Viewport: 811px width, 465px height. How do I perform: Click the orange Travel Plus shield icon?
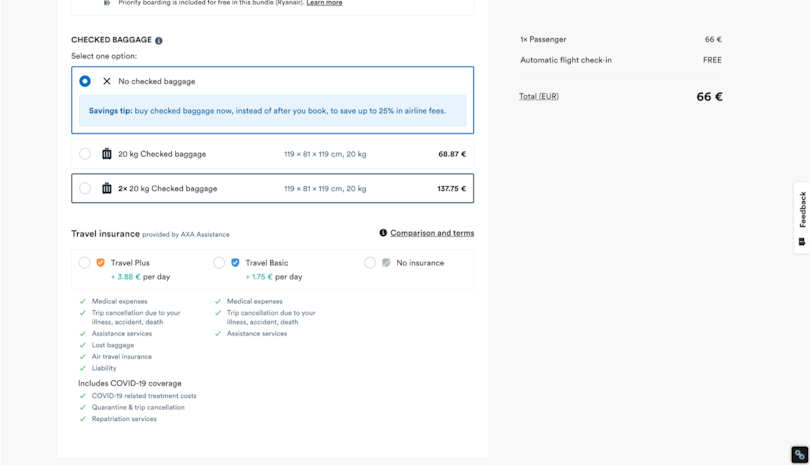(x=100, y=263)
